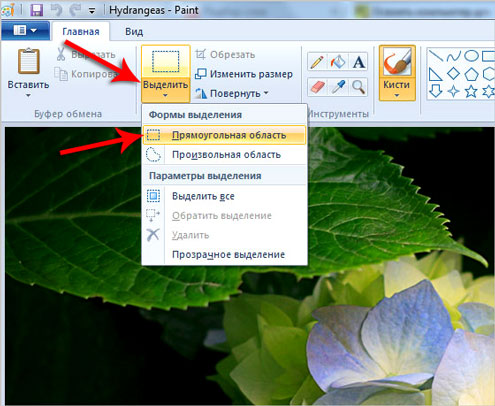Click the Redo arrow in quick access toolbar
This screenshot has height=406, width=495.
[x=75, y=10]
